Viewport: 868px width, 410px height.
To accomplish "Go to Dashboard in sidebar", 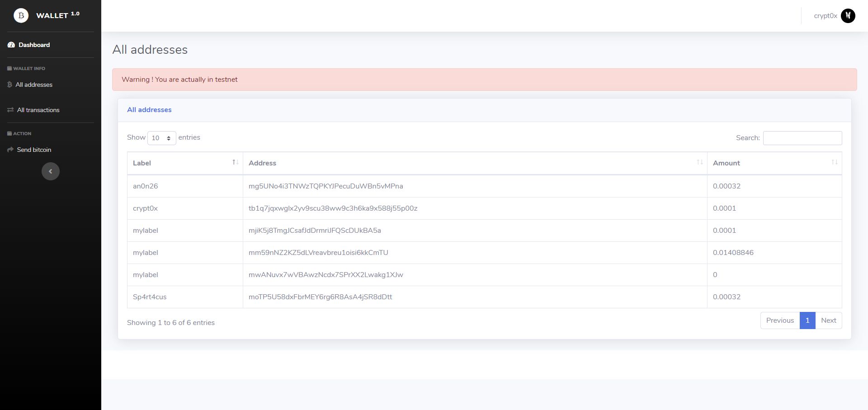I will [34, 45].
